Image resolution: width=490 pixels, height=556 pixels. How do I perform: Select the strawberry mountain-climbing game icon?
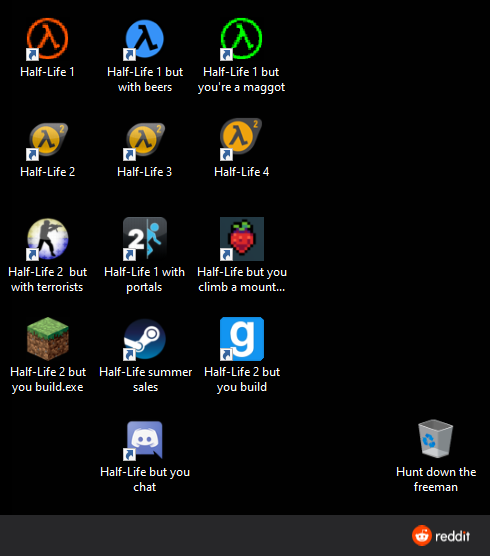point(241,239)
